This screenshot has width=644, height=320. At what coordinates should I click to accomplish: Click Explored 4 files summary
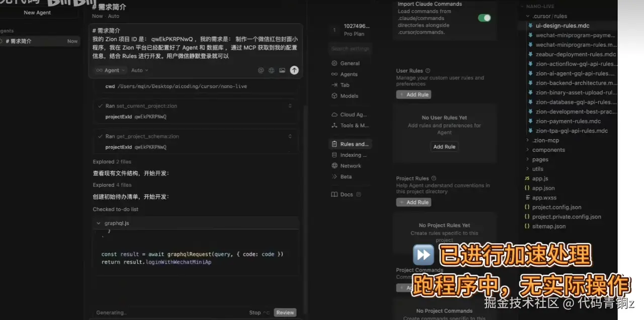(x=112, y=185)
